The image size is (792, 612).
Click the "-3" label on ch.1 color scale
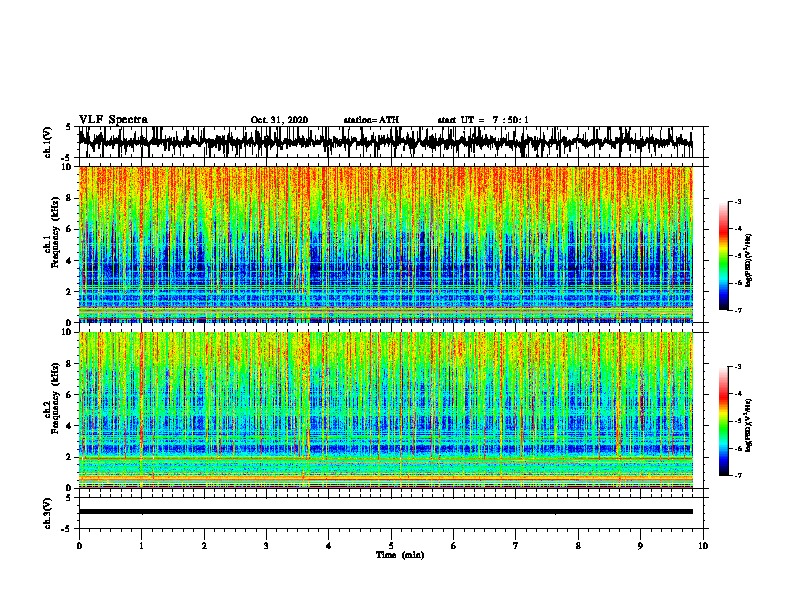coord(738,201)
